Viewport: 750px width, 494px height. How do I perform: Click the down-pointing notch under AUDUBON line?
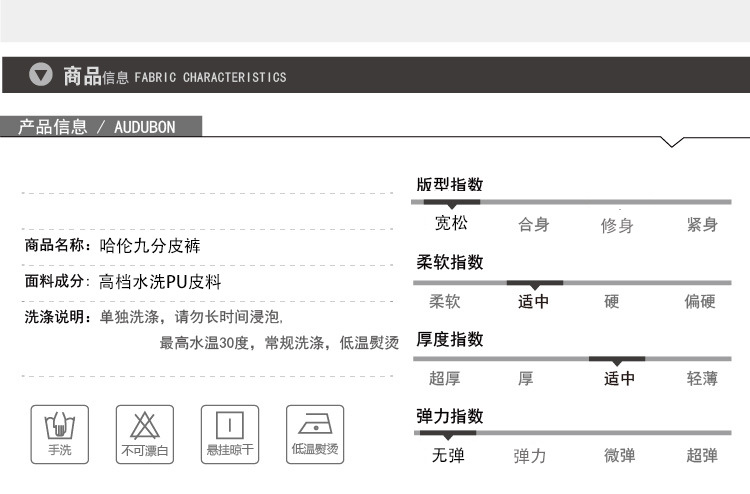click(x=672, y=142)
